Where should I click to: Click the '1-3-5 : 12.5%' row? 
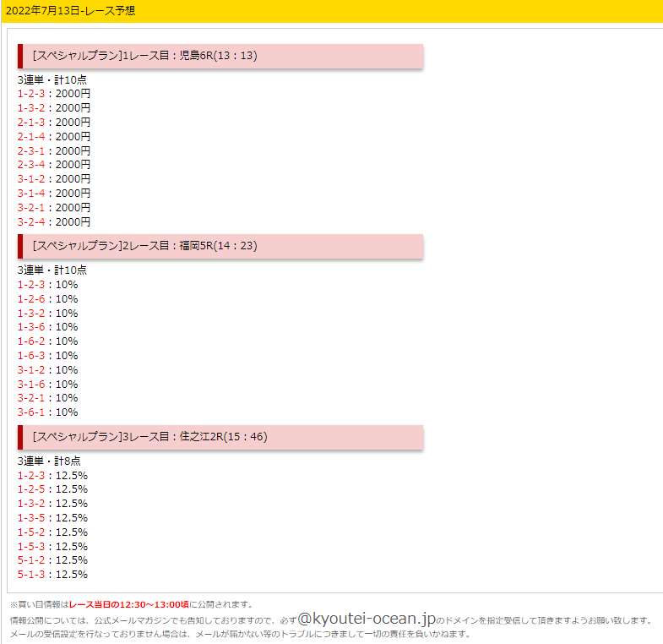(52, 518)
